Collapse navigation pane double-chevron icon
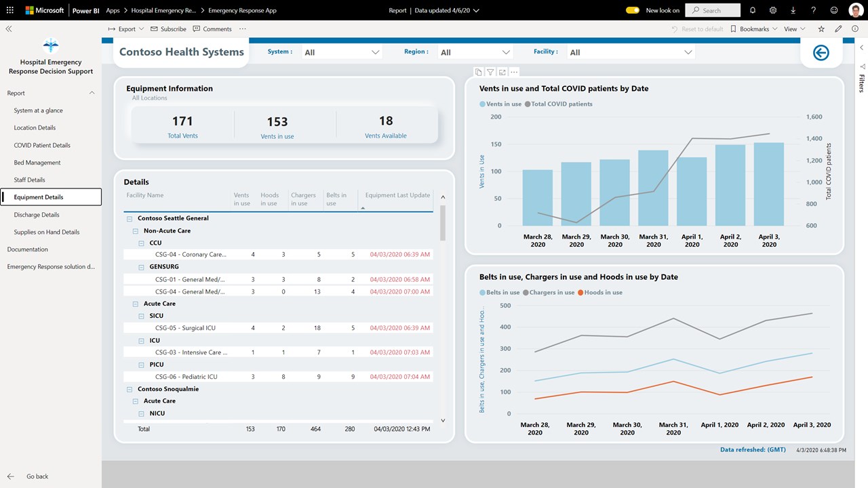 pos(9,29)
